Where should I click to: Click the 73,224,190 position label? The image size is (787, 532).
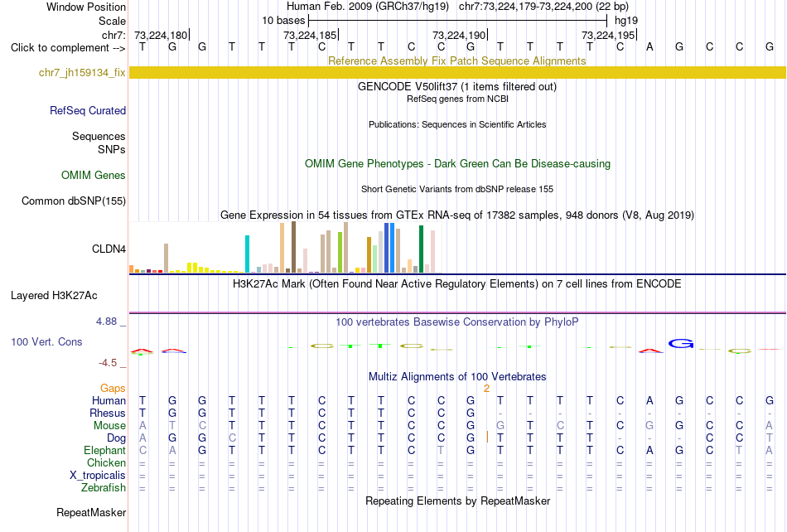(x=459, y=35)
